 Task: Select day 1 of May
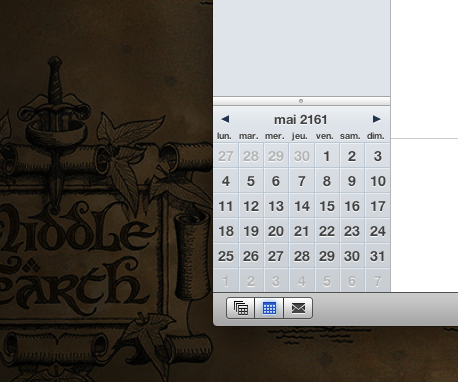(x=327, y=156)
